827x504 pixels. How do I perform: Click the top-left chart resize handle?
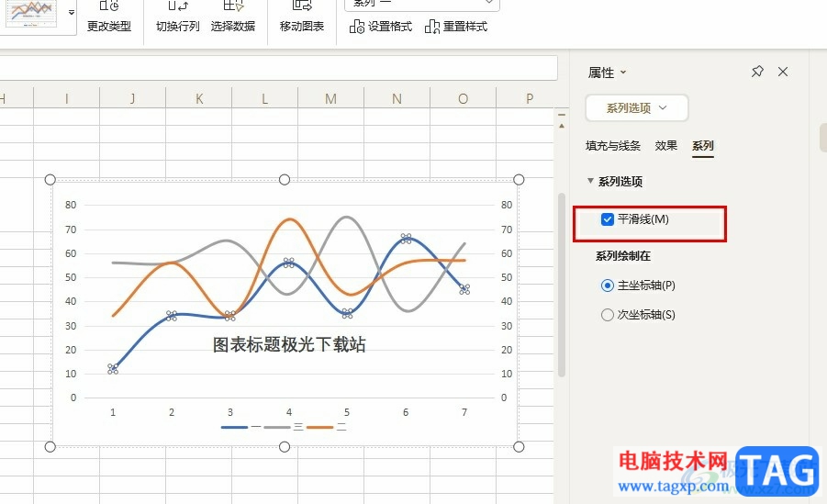(50, 180)
